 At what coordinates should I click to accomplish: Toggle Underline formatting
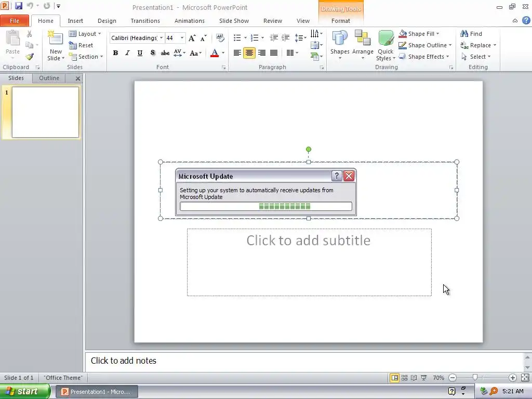click(x=140, y=53)
